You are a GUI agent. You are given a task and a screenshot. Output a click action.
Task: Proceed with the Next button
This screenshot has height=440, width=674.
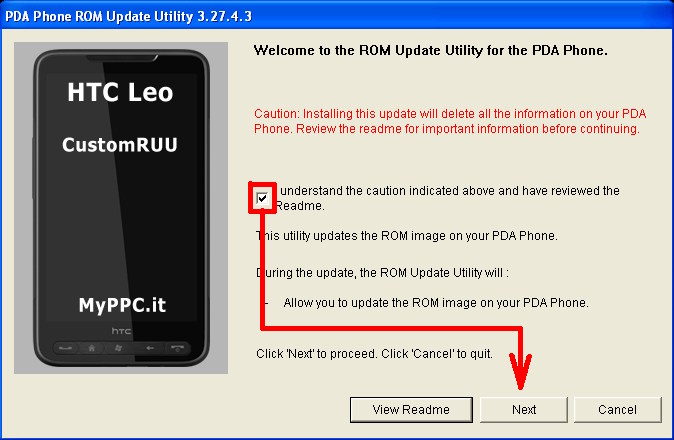pyautogui.click(x=524, y=409)
